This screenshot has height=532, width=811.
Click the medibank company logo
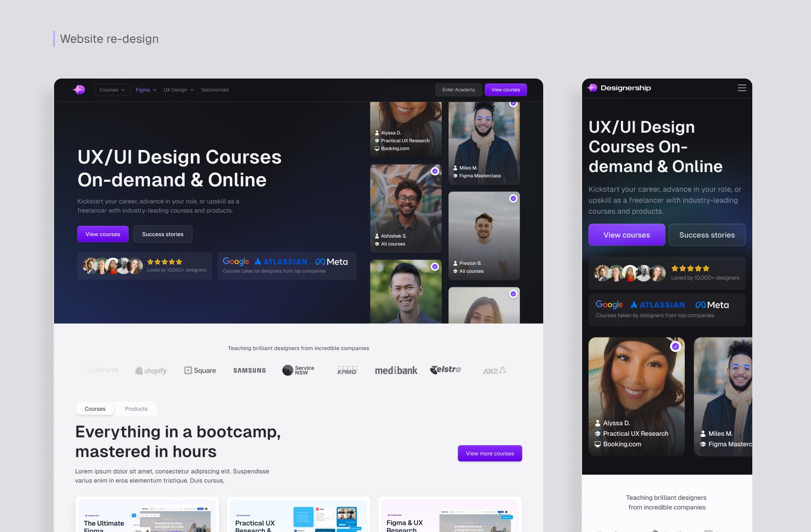pyautogui.click(x=396, y=370)
